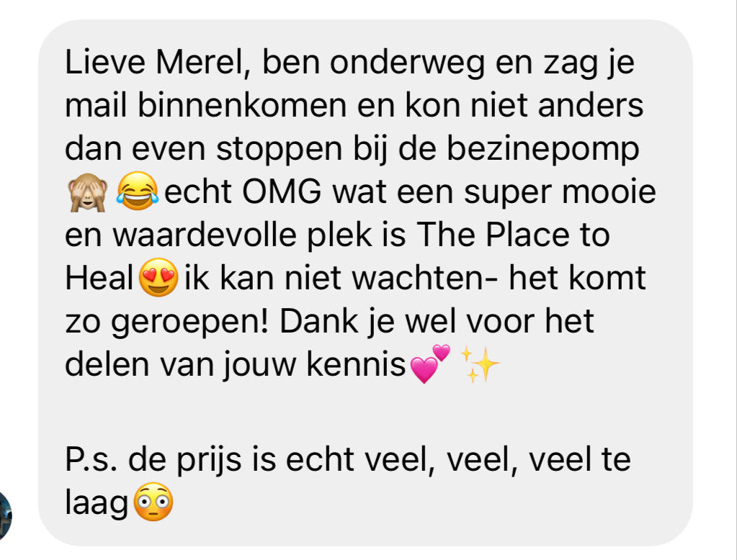Screen dimensions: 737x560
Task: Click the heart-eyes emoji after Heal
Action: pos(158,277)
